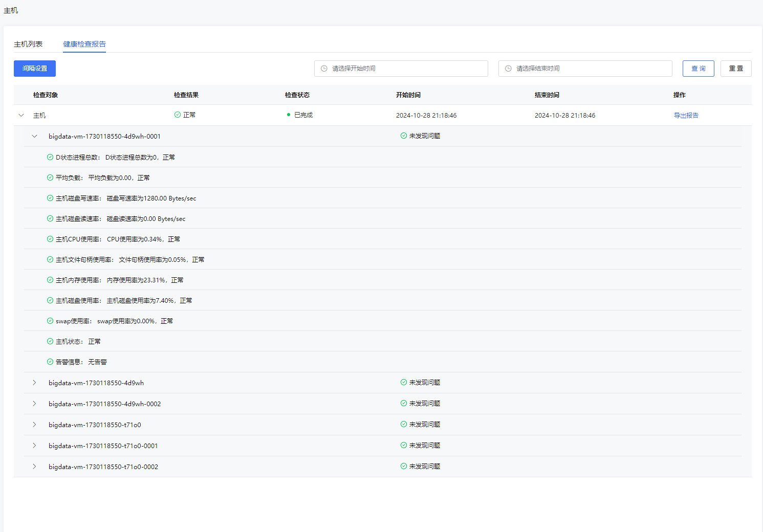Click check icon beside swap使用率
This screenshot has height=532, width=763.
tap(50, 321)
